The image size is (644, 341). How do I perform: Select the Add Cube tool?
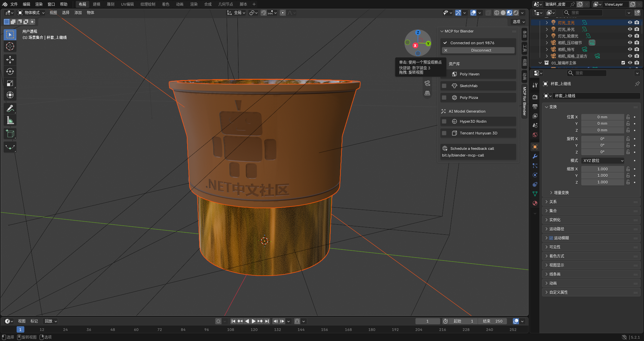coord(10,134)
